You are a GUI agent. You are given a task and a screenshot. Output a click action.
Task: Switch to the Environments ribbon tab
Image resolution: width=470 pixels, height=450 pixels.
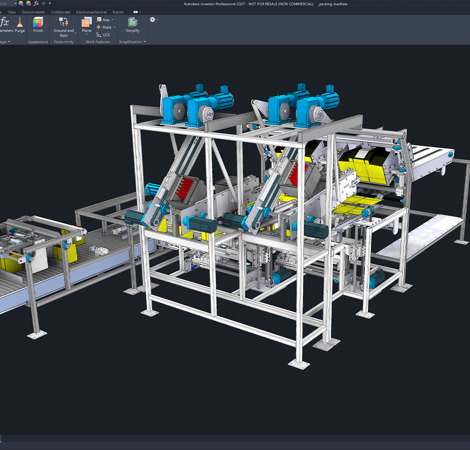click(33, 12)
